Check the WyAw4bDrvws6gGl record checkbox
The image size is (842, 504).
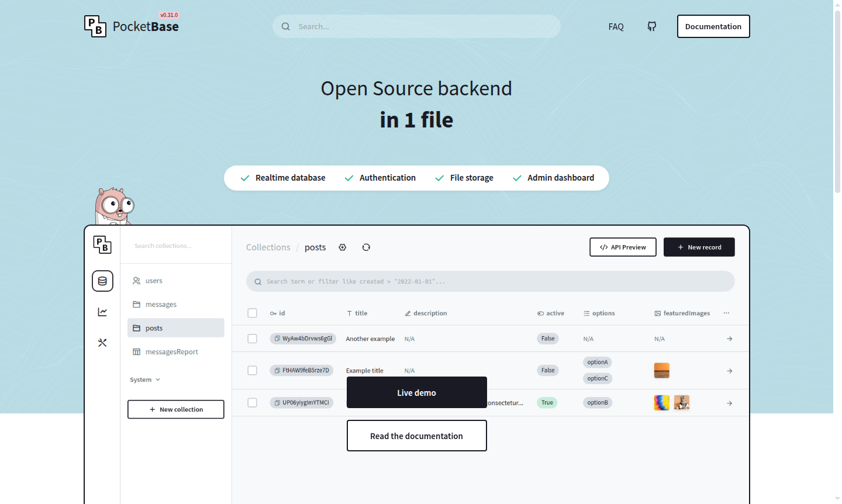tap(253, 339)
